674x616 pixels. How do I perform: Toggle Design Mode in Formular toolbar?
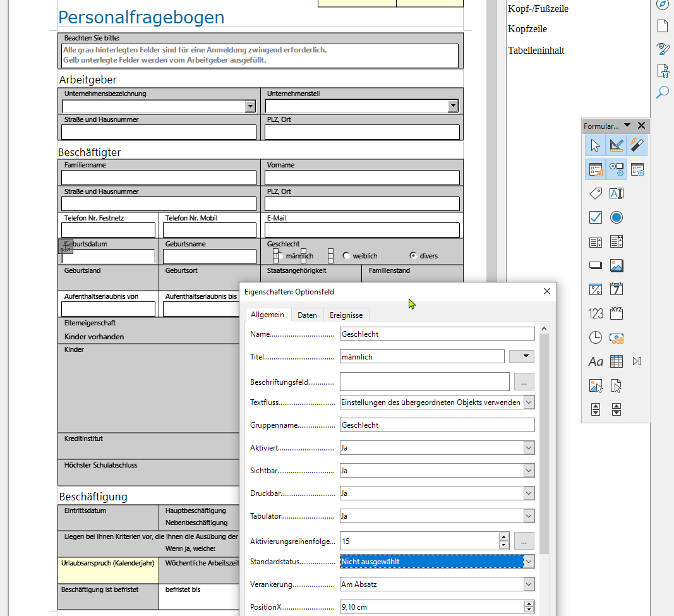(x=616, y=145)
